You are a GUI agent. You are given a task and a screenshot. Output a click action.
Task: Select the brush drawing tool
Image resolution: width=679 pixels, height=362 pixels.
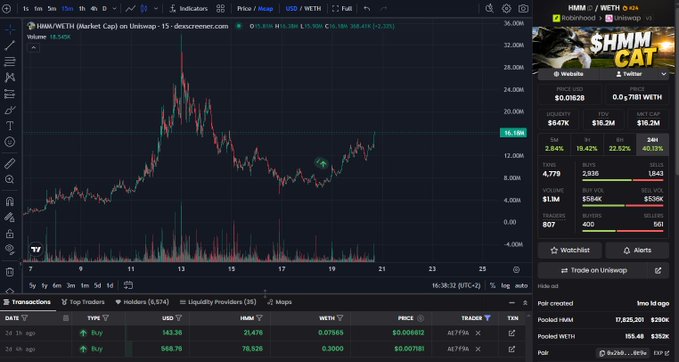10,110
